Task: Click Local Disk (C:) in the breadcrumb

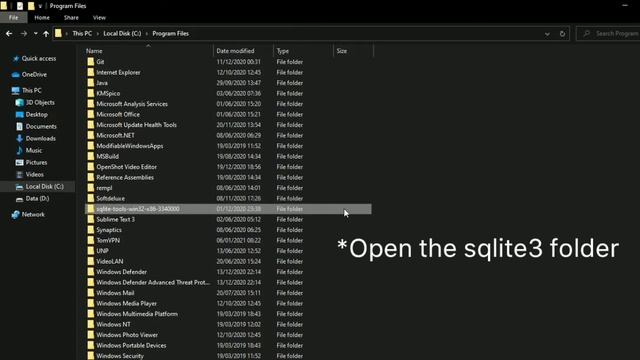Action: click(122, 33)
